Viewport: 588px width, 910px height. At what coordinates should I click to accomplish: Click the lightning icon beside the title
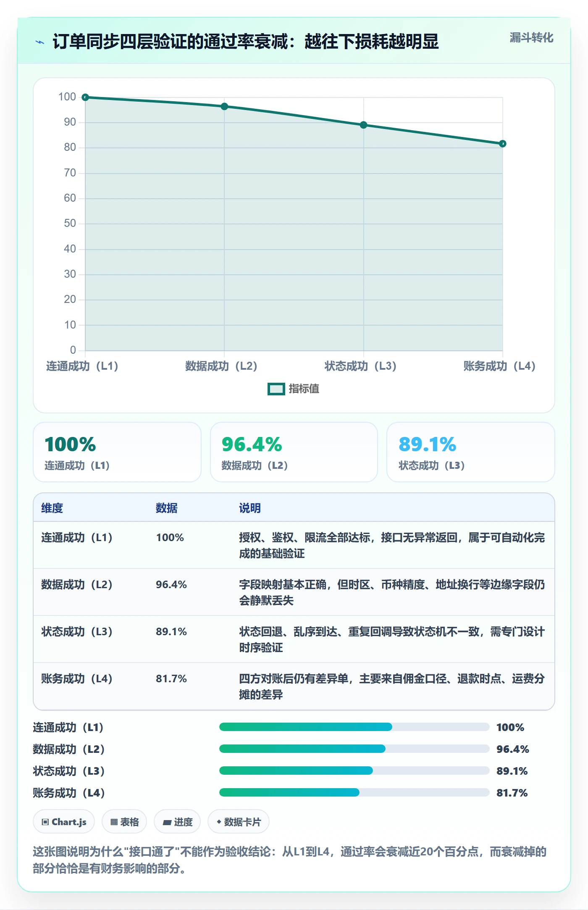[x=40, y=42]
